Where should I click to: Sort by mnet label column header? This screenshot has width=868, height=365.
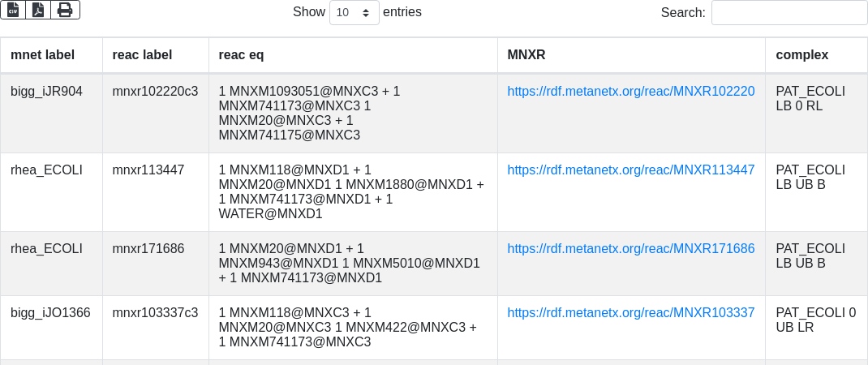[x=43, y=55]
